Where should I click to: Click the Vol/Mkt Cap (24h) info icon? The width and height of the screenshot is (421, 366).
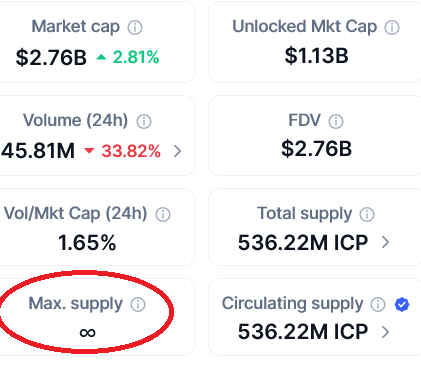click(x=163, y=215)
